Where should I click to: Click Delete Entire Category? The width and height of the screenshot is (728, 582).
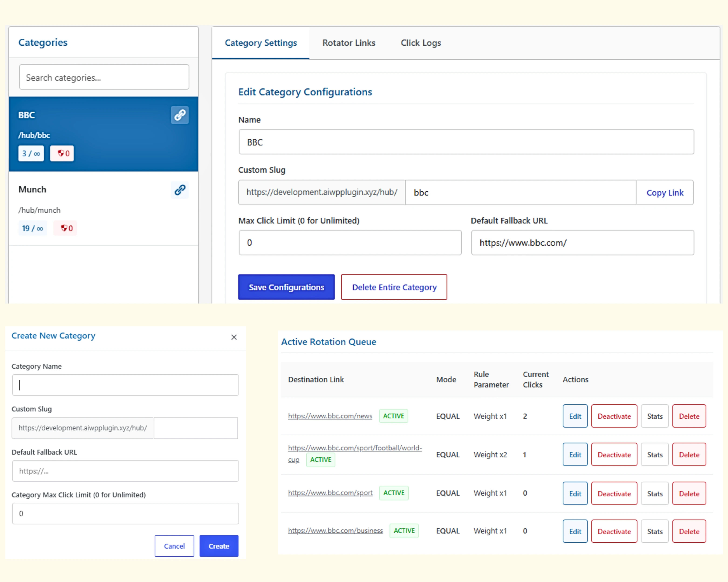click(394, 287)
